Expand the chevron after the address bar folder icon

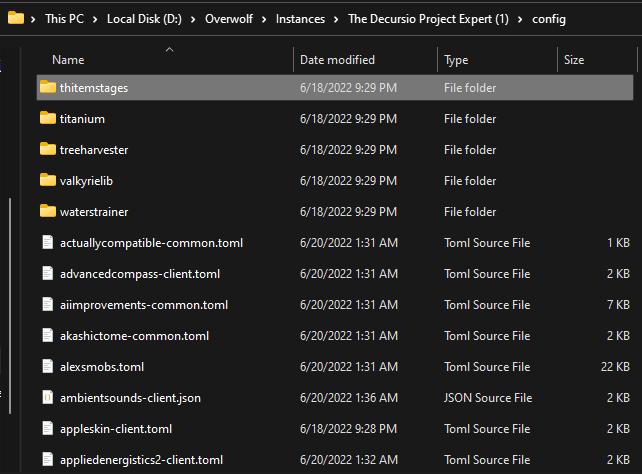[33, 19]
